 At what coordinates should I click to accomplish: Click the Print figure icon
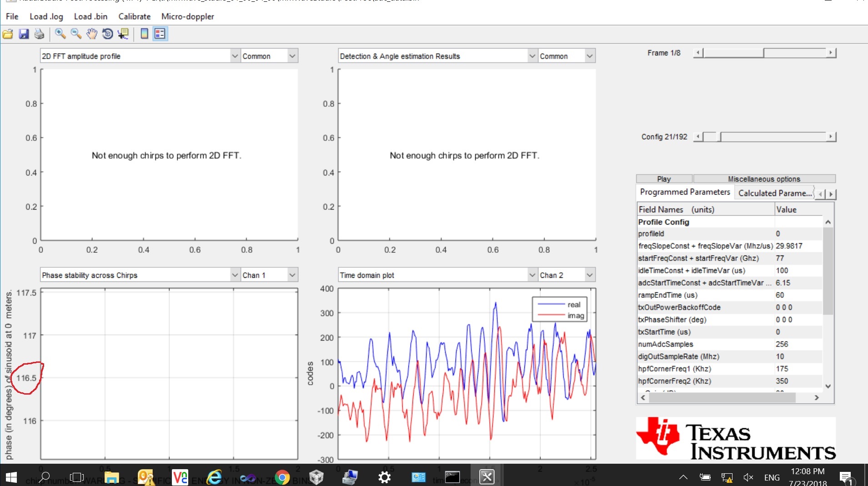pyautogui.click(x=40, y=34)
